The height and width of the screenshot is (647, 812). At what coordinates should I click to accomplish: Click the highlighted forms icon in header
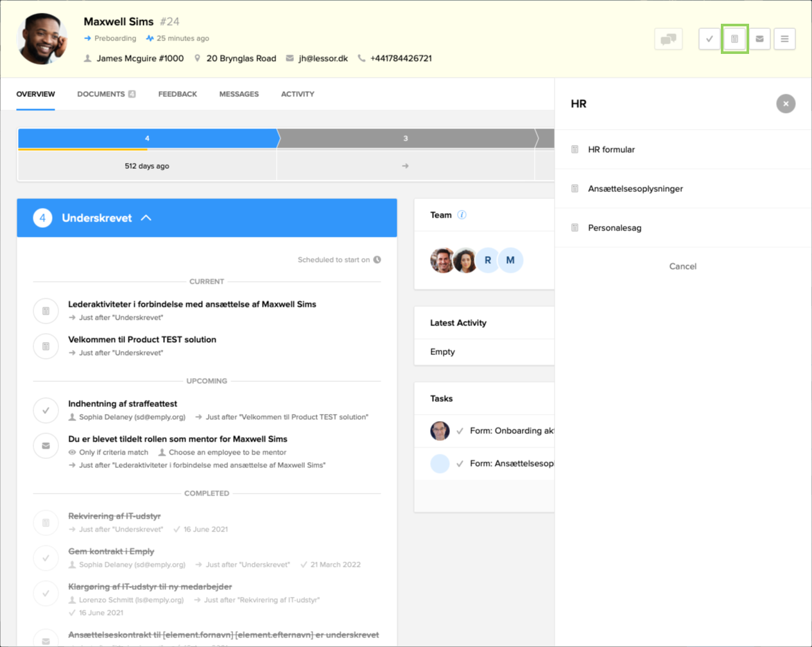coord(734,39)
